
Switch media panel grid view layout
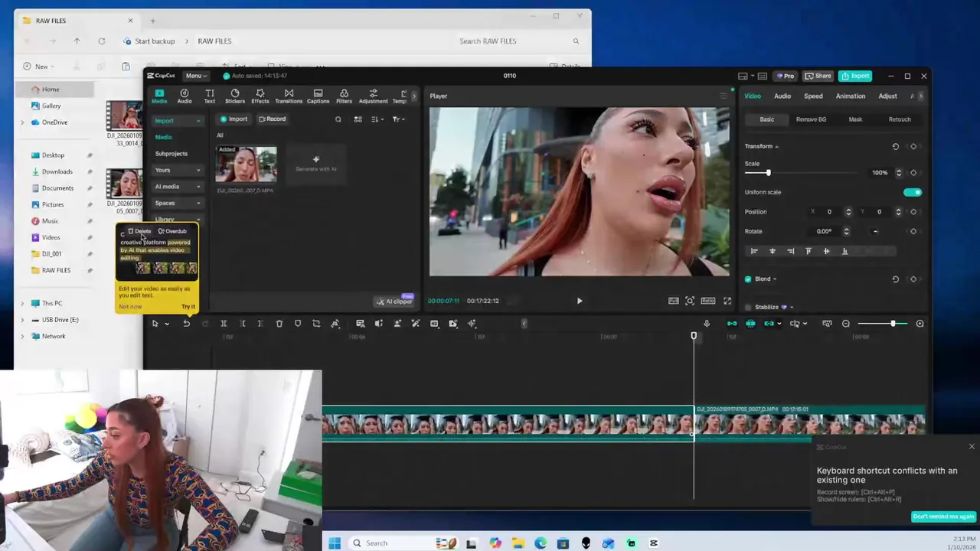coord(358,119)
